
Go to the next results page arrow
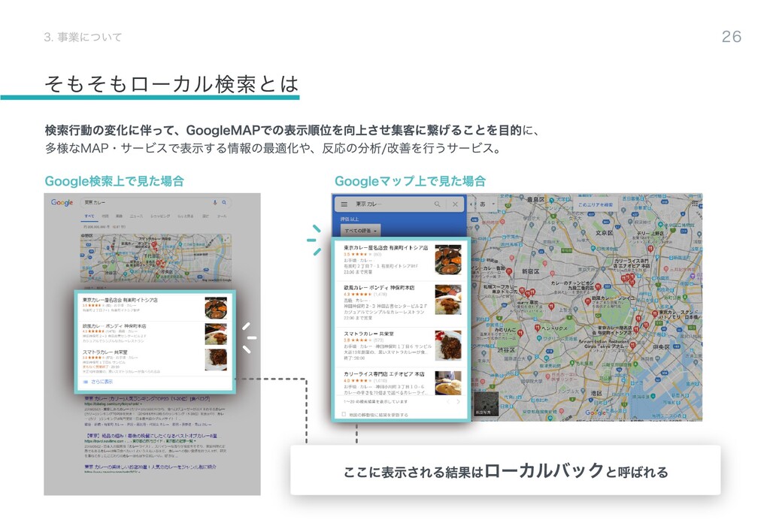click(x=459, y=401)
